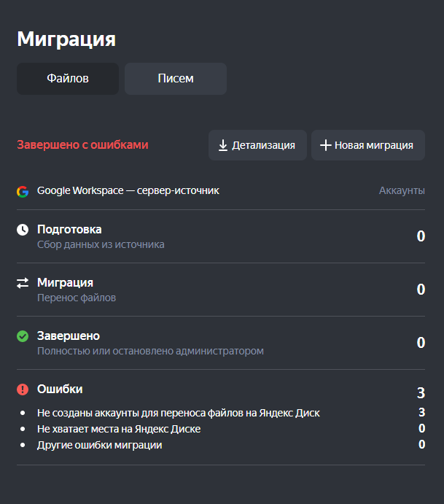444x504 pixels.
Task: Click the red exclamation icon beside Ошибки
Action: [23, 389]
